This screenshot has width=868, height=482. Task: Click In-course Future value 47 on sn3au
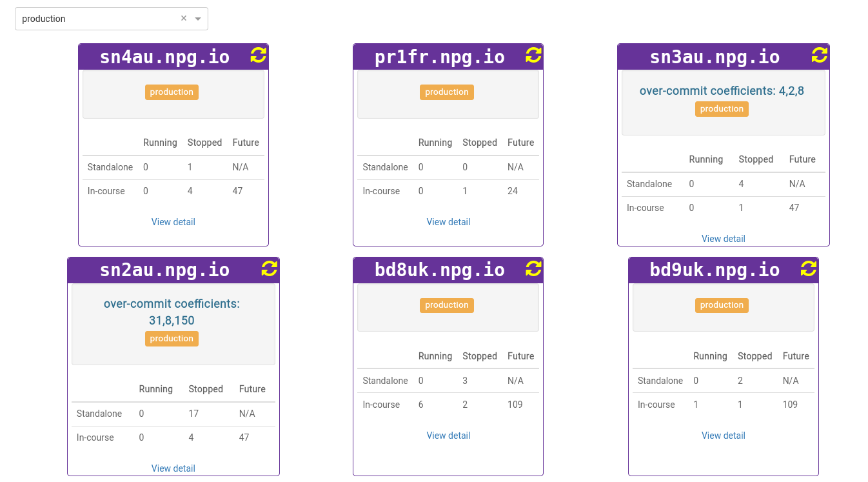click(794, 208)
